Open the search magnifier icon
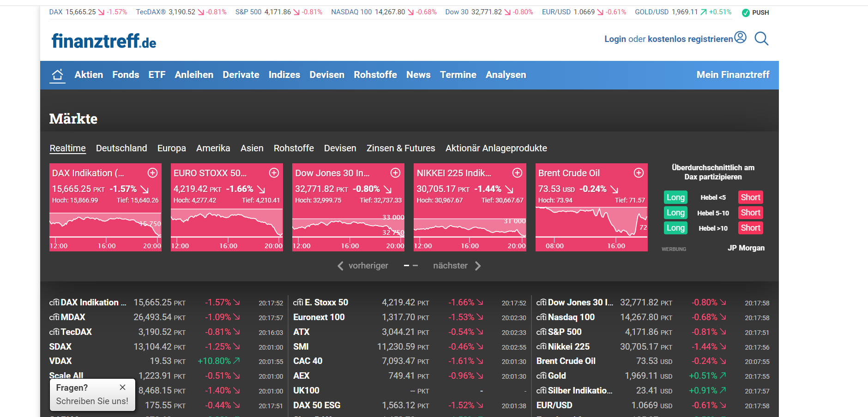 761,38
